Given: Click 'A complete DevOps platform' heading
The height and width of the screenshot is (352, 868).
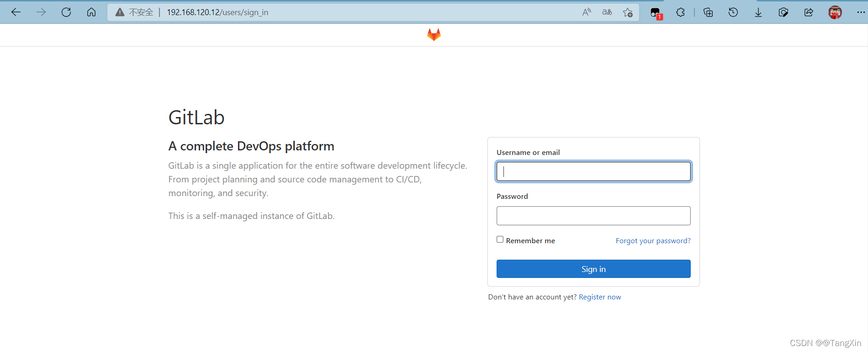Looking at the screenshot, I should tap(251, 146).
